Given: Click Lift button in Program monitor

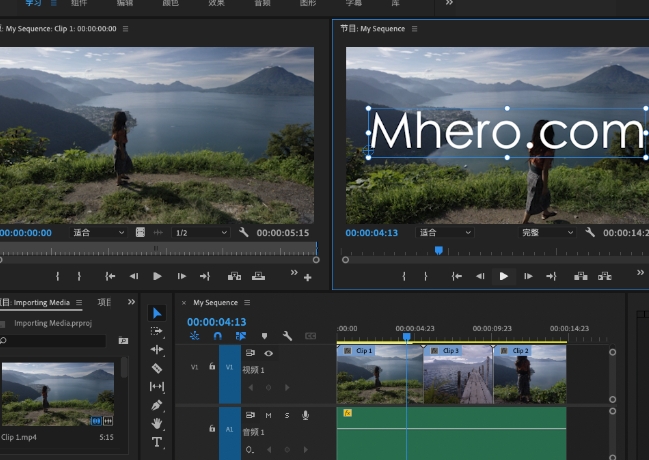Looking at the screenshot, I should click(581, 276).
